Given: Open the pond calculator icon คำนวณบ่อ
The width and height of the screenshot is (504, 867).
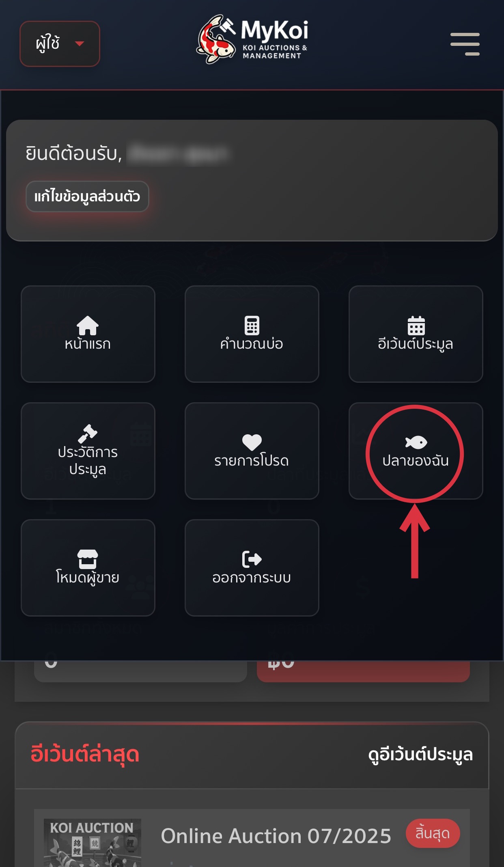Looking at the screenshot, I should [252, 326].
